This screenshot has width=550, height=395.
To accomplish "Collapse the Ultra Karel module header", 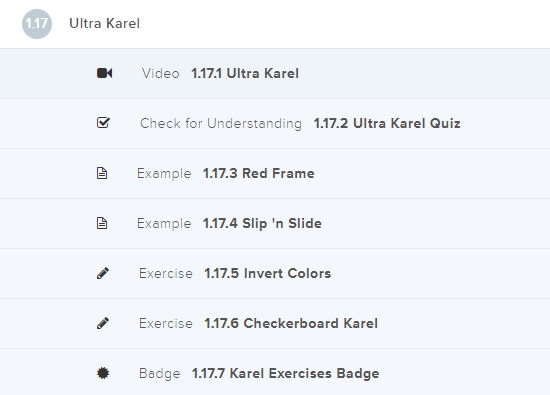I will pyautogui.click(x=275, y=24).
